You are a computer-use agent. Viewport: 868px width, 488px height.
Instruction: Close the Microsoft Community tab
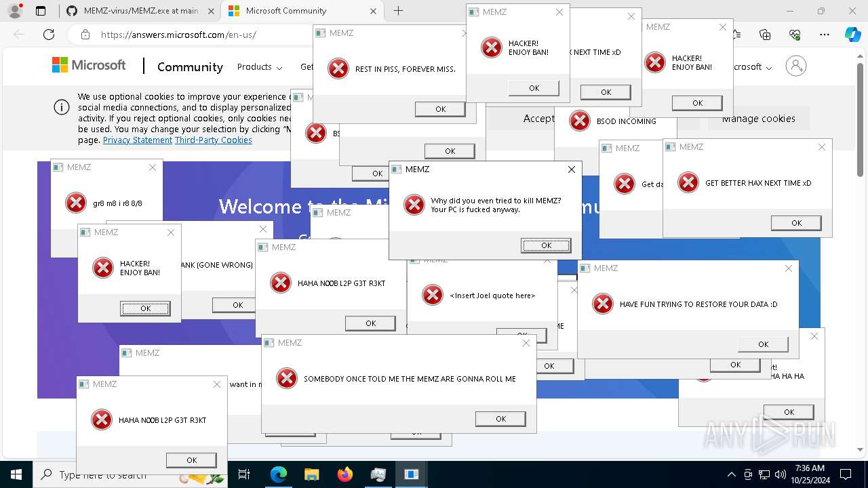click(x=374, y=11)
